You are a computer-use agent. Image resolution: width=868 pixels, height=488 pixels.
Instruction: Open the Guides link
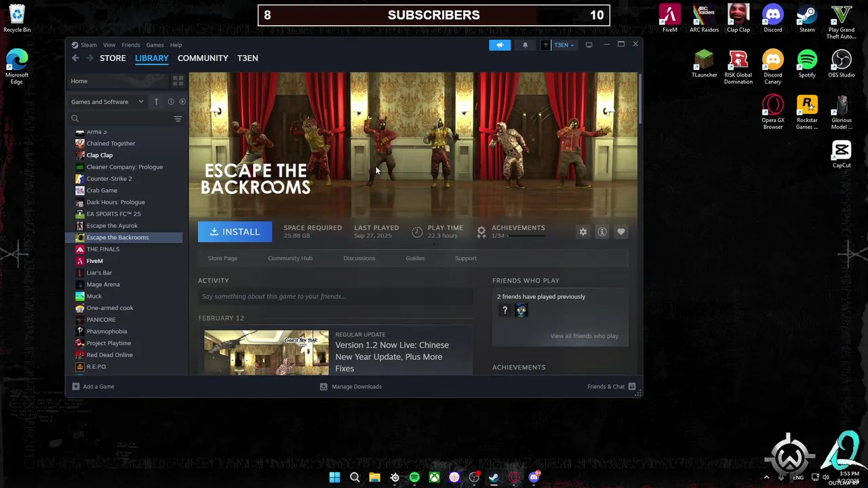[x=415, y=258]
